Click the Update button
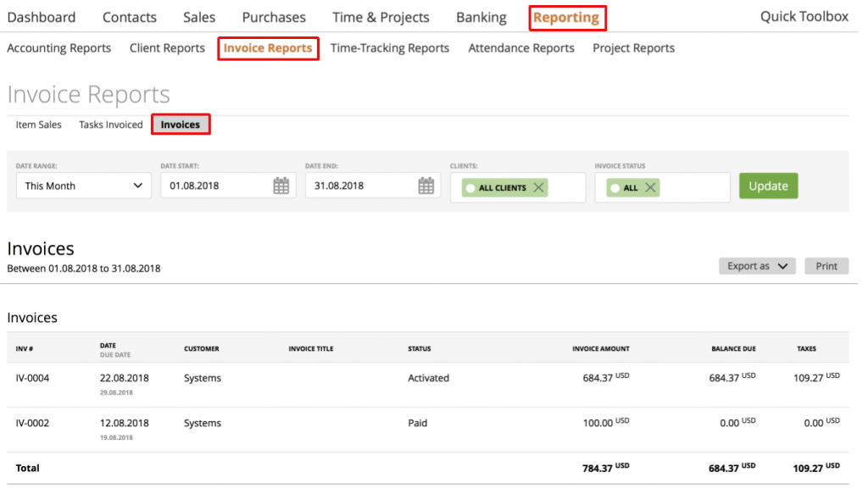This screenshot has width=868, height=500. pos(768,185)
